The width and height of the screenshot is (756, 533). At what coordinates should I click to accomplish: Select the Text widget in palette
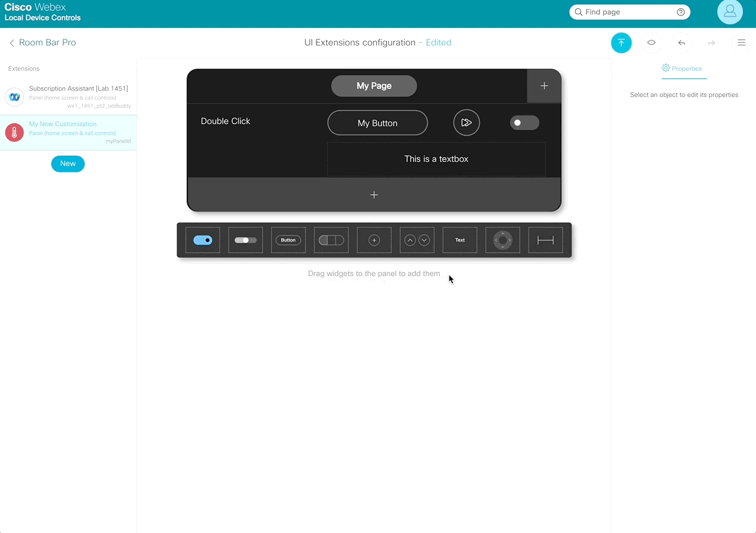[460, 240]
